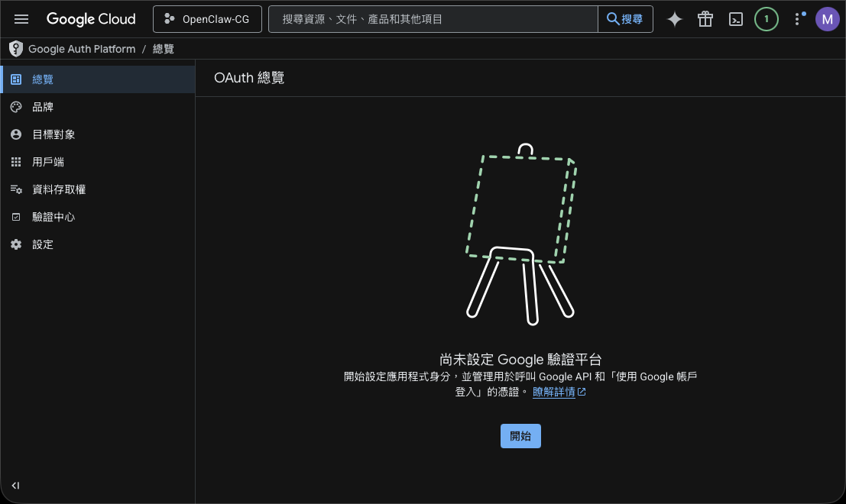This screenshot has height=504, width=846.
Task: Activate Cloud Shell terminal icon
Action: 735,19
